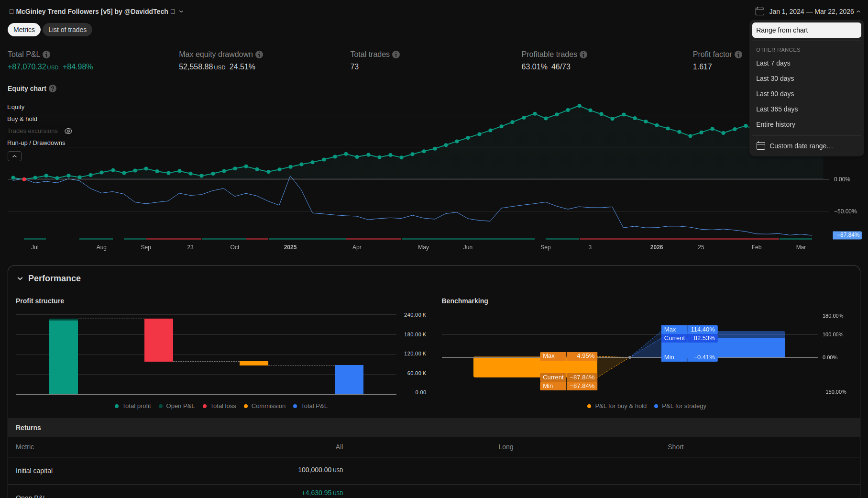868x498 pixels.
Task: Toggle Trades excursions visibility eye icon
Action: point(68,131)
